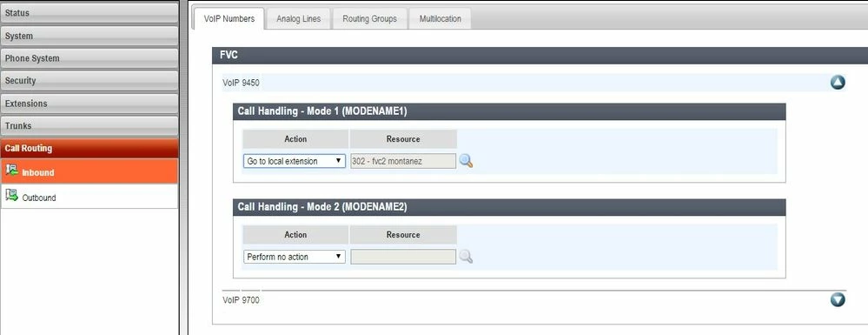Viewport: 868px width, 335px height.
Task: Click the 'VoIP 9450' row label
Action: point(241,84)
